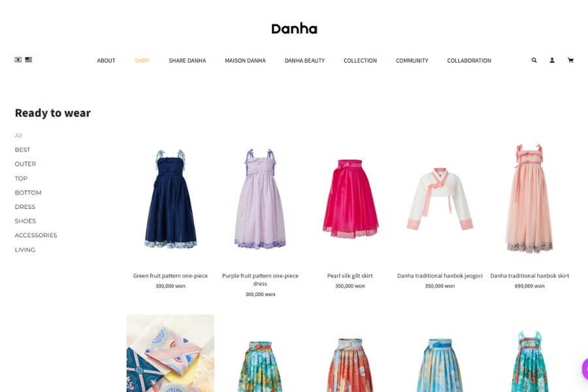The image size is (588, 392).
Task: Click the Danha traditional hanbok jeogori title
Action: click(x=440, y=276)
